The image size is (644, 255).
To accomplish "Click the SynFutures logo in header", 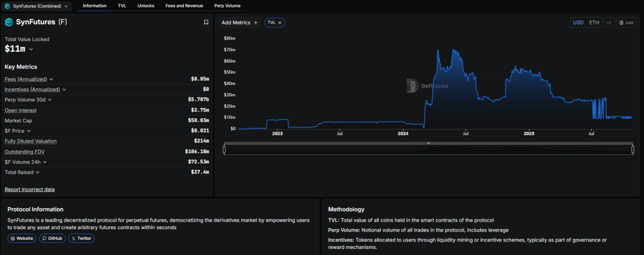I will click(x=9, y=22).
